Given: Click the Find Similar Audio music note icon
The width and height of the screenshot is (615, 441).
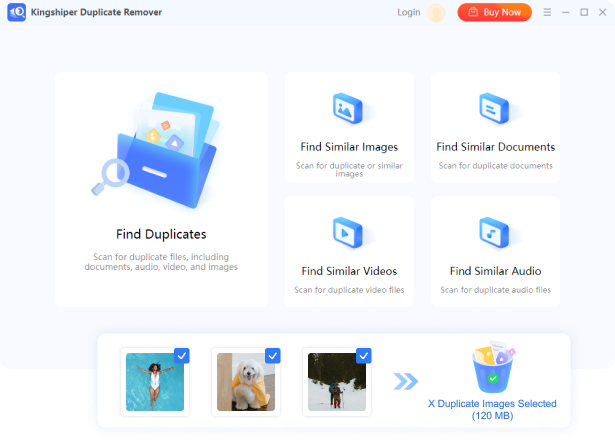Looking at the screenshot, I should 494,232.
